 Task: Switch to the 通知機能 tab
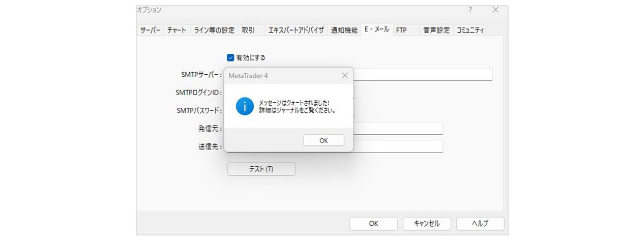344,31
